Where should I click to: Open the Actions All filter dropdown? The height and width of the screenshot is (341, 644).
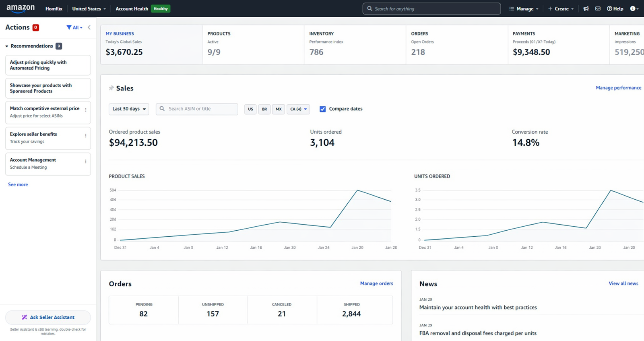point(74,27)
